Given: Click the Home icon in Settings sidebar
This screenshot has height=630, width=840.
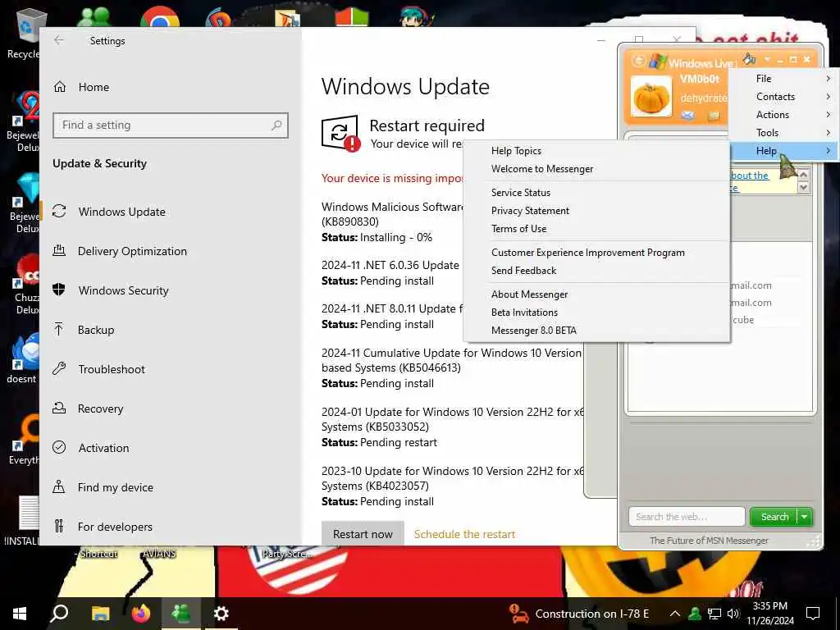Looking at the screenshot, I should [x=60, y=87].
